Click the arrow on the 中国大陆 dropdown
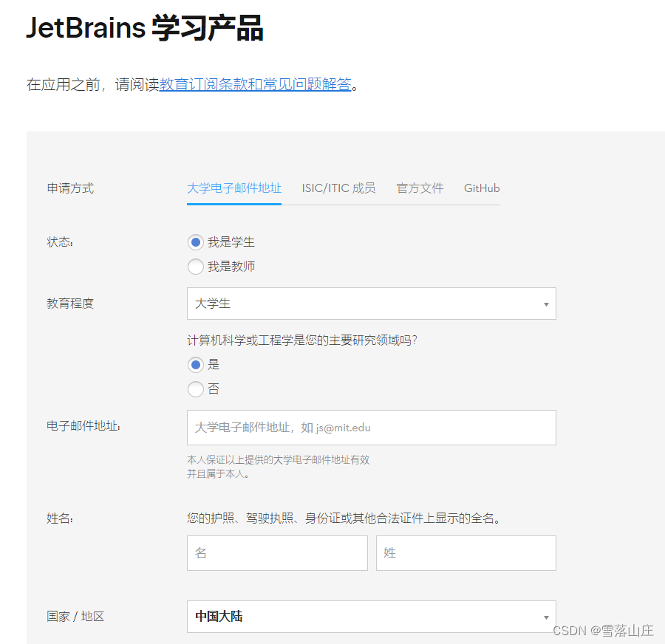 545,617
